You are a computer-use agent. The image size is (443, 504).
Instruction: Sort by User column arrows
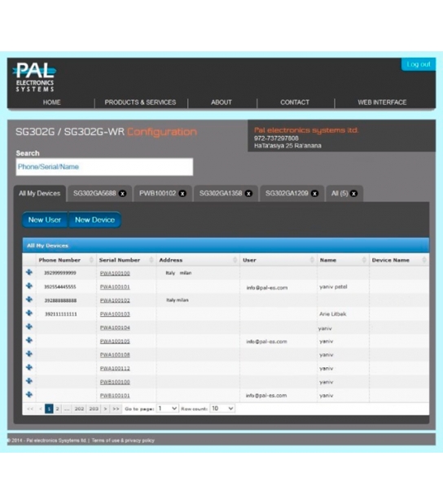click(x=312, y=260)
